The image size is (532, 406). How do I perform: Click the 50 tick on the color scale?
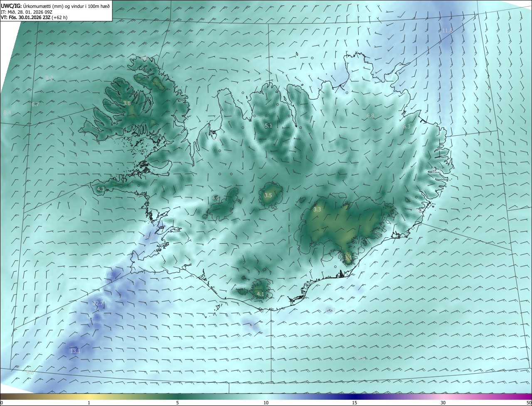click(x=529, y=403)
